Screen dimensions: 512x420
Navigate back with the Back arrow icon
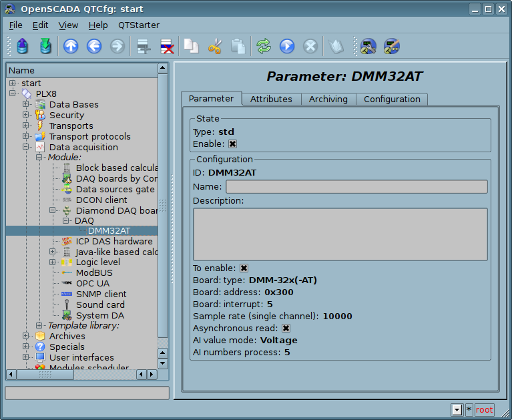(94, 46)
